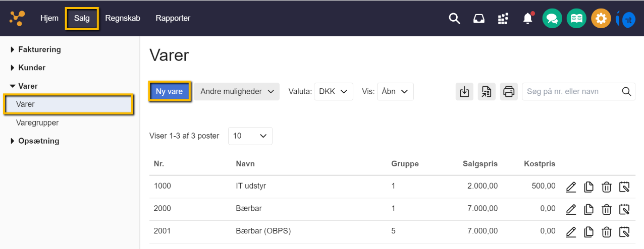
Task: Expand Andre muligheder menu
Action: click(237, 92)
